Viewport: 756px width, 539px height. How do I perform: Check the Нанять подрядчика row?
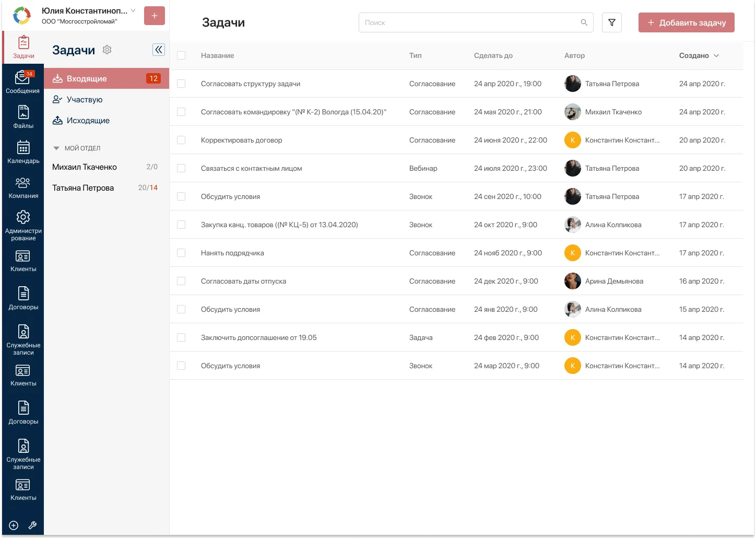click(181, 253)
